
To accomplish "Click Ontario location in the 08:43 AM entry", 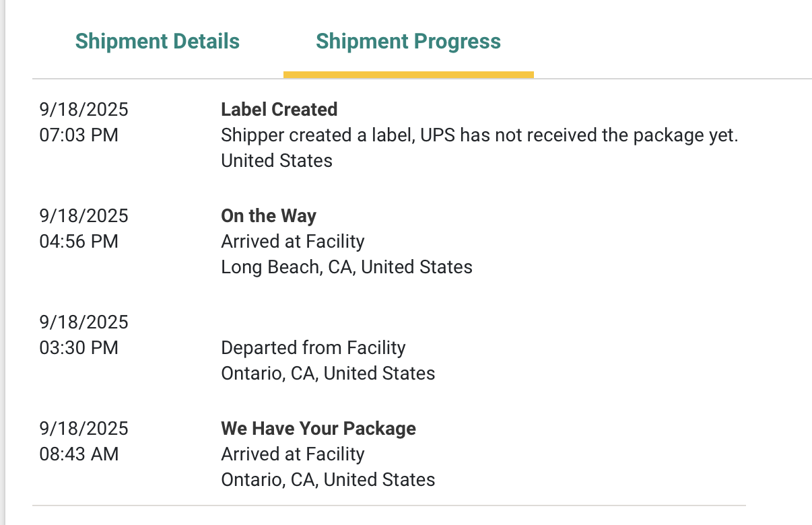I will click(327, 480).
